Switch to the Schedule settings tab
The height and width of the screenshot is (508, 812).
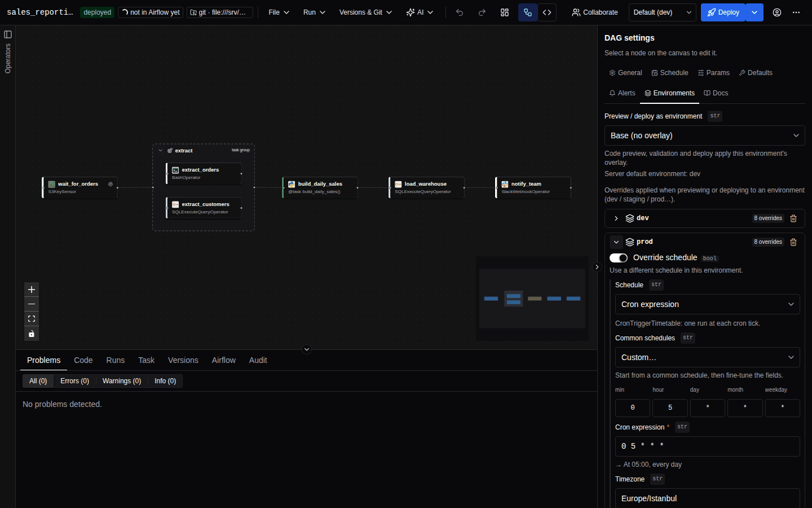click(x=670, y=73)
